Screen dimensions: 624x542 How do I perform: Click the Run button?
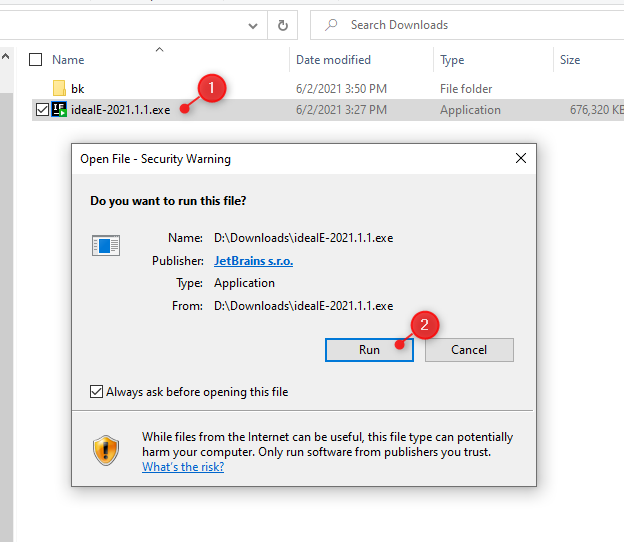tap(369, 350)
